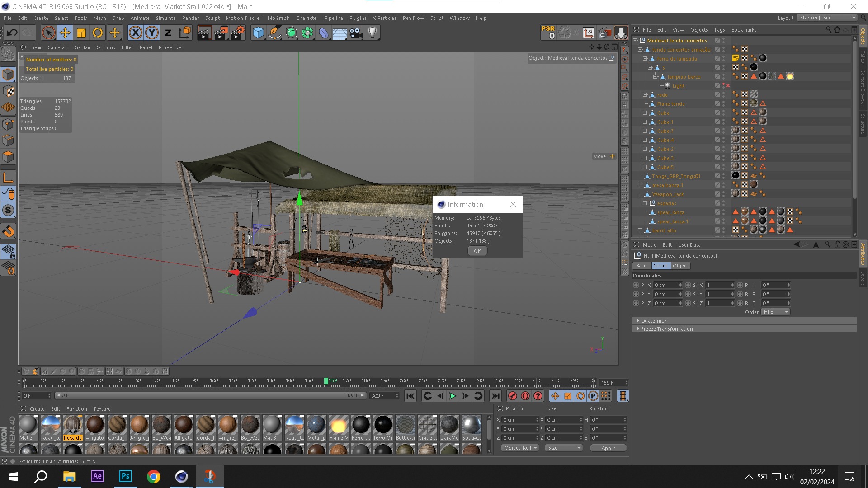Open the Camera objects icon in the toolbar
Image resolution: width=868 pixels, height=488 pixels.
pyautogui.click(x=356, y=33)
